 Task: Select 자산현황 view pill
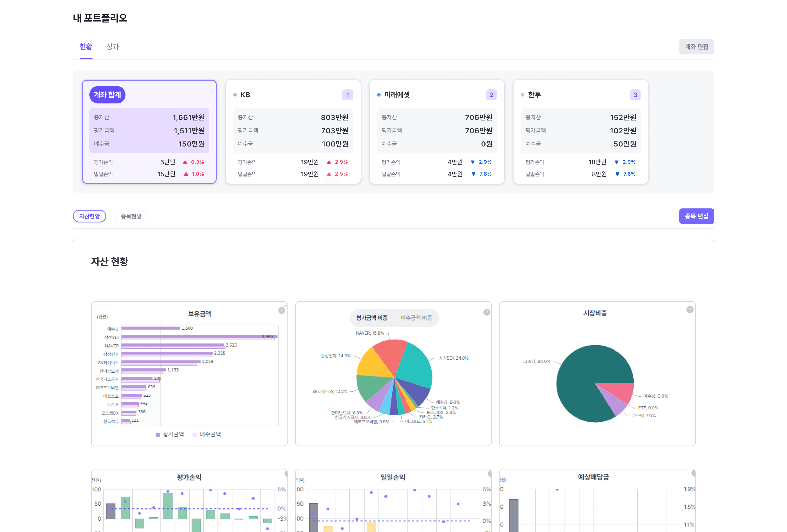(x=89, y=216)
